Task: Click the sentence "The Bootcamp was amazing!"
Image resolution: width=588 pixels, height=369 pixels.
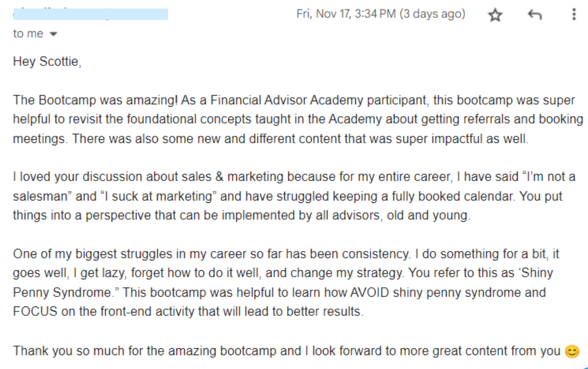Action: (95, 100)
